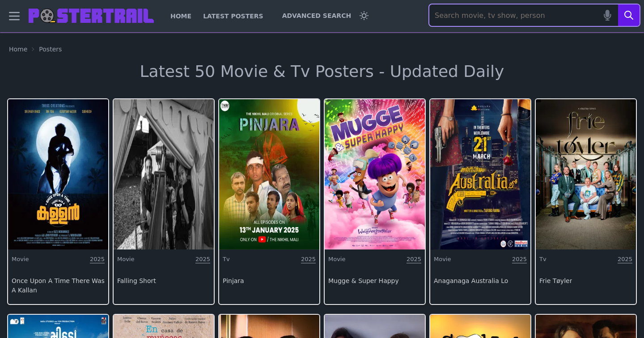Viewport: 644px width, 338px height.
Task: Click the Posters breadcrumb
Action: click(x=50, y=49)
